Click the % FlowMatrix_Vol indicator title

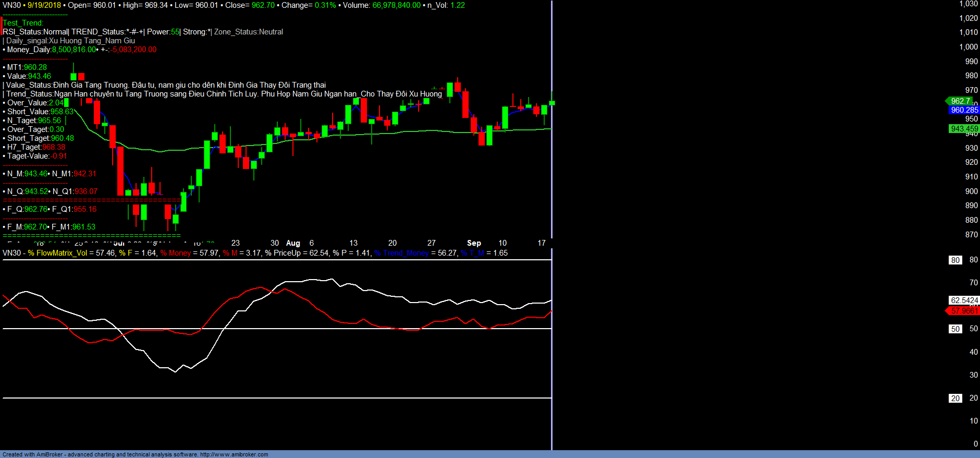[57, 253]
